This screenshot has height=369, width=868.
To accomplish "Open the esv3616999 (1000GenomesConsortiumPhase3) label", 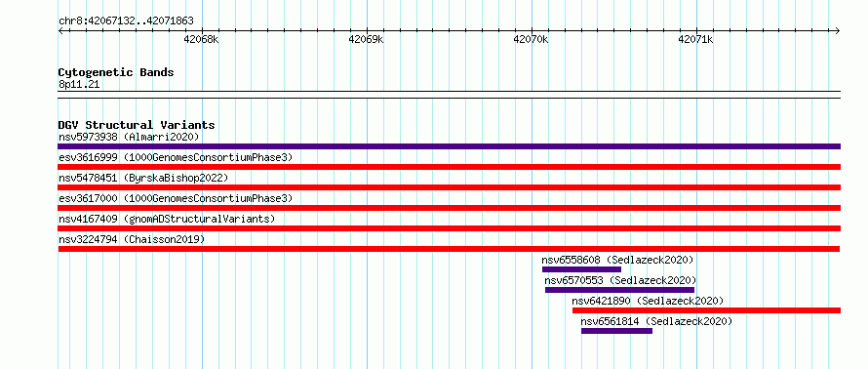I will [176, 157].
